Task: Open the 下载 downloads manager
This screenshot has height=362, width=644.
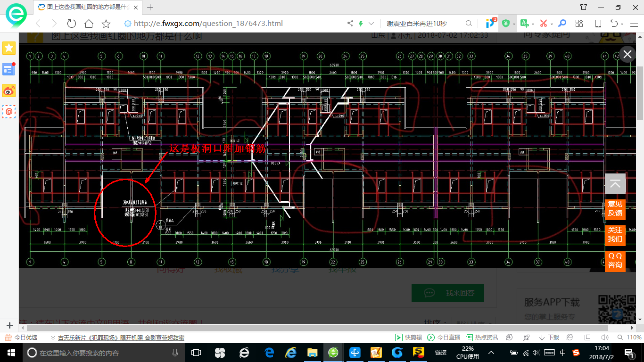Action: [549, 337]
